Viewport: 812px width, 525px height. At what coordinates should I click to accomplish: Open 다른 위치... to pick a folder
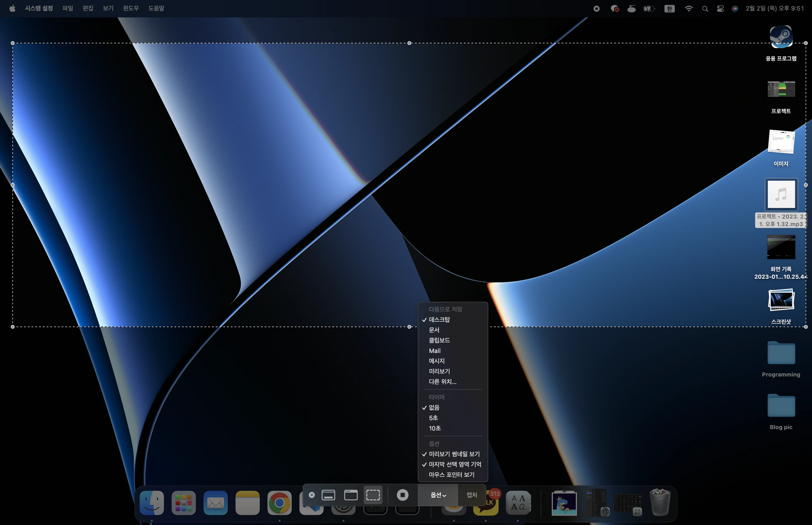[x=453, y=381]
